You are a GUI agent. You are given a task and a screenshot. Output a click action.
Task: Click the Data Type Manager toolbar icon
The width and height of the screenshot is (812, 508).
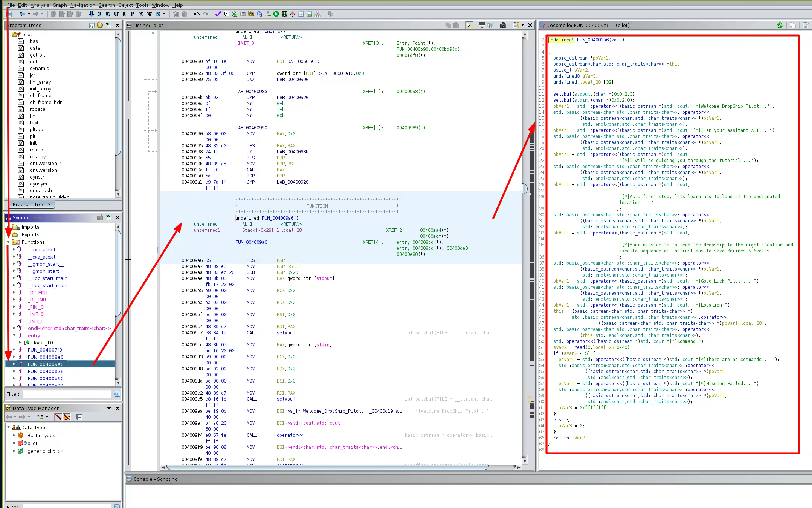click(251, 14)
